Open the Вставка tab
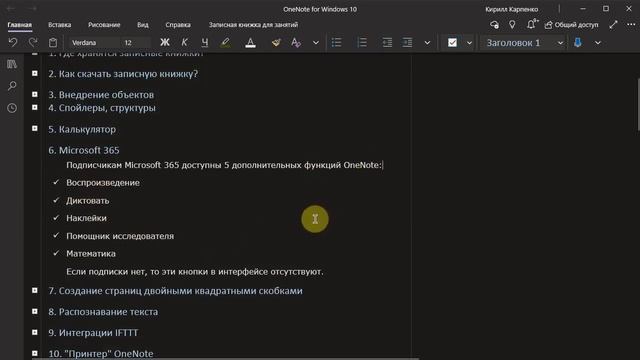The width and height of the screenshot is (640, 360). tap(60, 25)
